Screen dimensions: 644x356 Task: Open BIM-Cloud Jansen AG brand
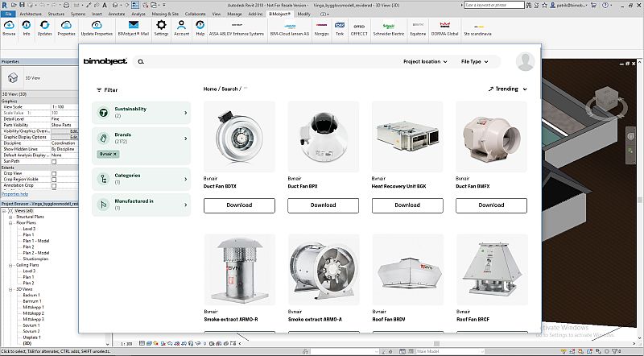tap(290, 28)
